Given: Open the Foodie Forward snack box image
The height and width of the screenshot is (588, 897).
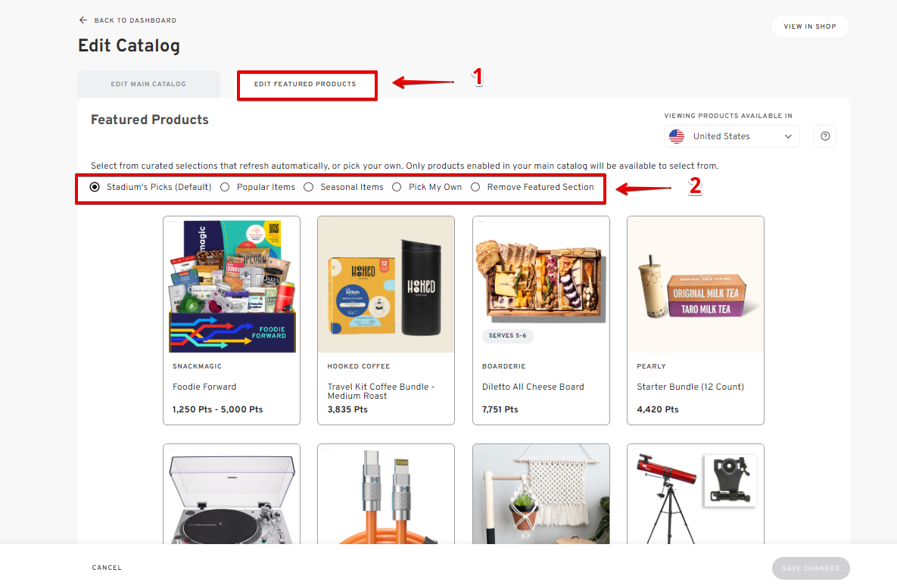Looking at the screenshot, I should (x=232, y=285).
